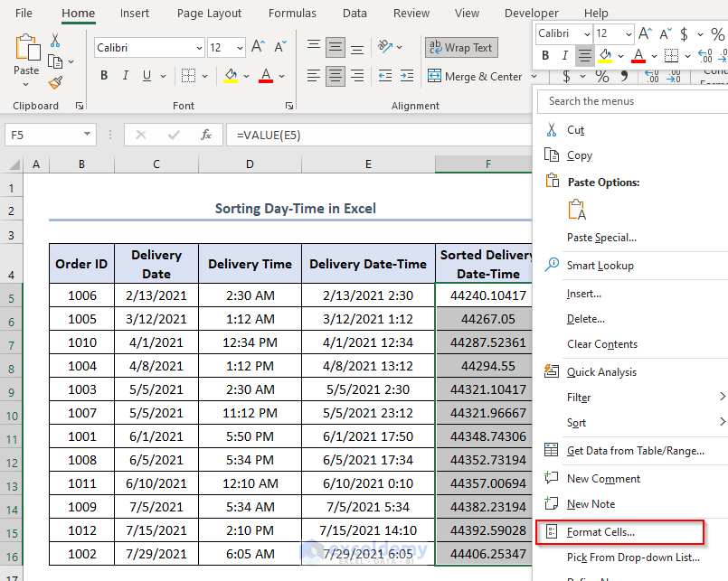Toggle Bold in the ribbon Font group
This screenshot has width=728, height=581.
click(105, 76)
